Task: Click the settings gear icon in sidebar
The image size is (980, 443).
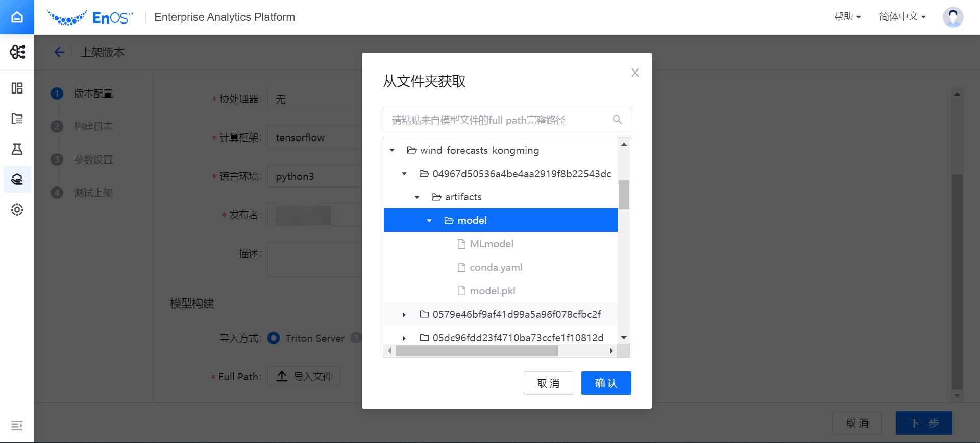Action: pos(17,209)
